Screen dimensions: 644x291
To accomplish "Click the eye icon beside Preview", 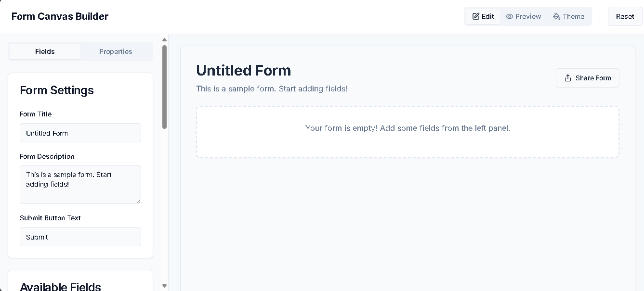I will click(509, 16).
